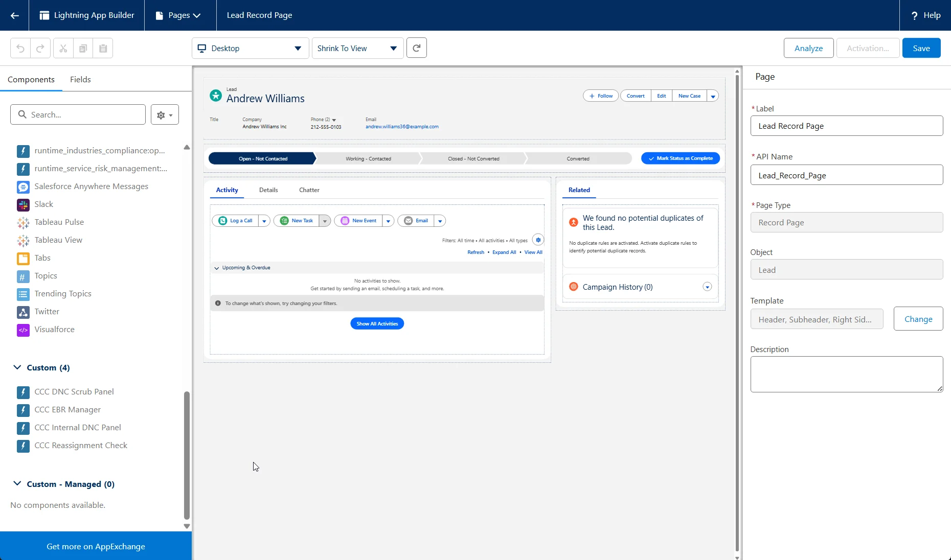The image size is (951, 560).
Task: Expand the Upcoming & Overdue section
Action: click(x=217, y=268)
